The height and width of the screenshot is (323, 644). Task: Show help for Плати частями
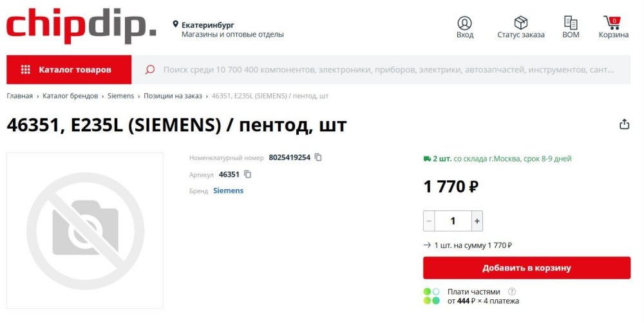512,291
